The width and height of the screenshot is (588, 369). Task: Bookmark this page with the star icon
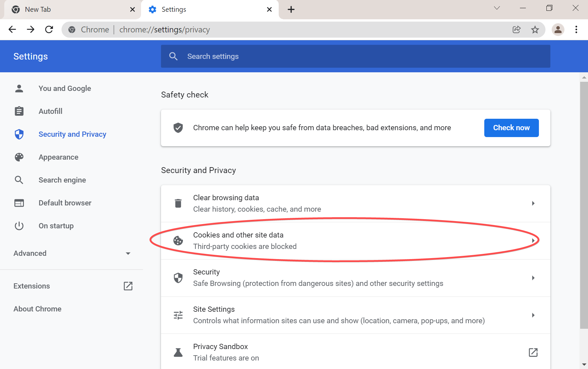tap(535, 29)
